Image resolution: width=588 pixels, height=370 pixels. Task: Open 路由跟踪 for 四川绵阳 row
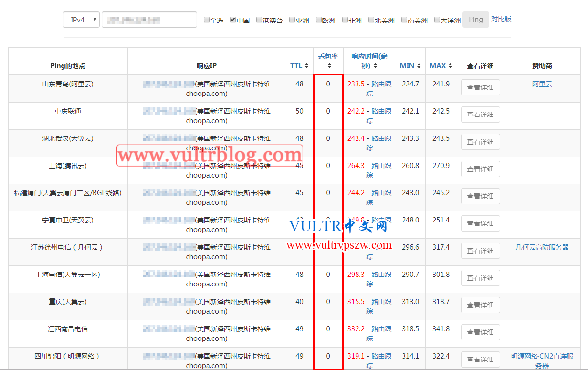click(x=381, y=356)
